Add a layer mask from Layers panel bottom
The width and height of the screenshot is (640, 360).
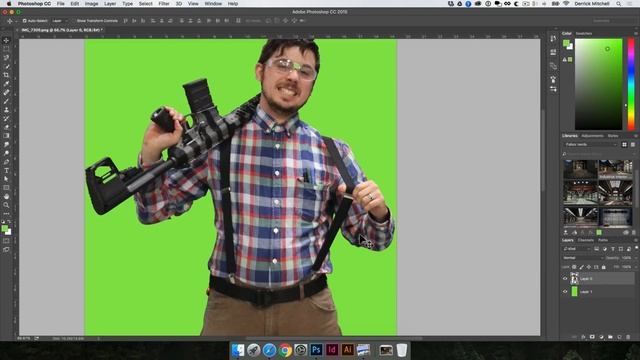click(592, 337)
